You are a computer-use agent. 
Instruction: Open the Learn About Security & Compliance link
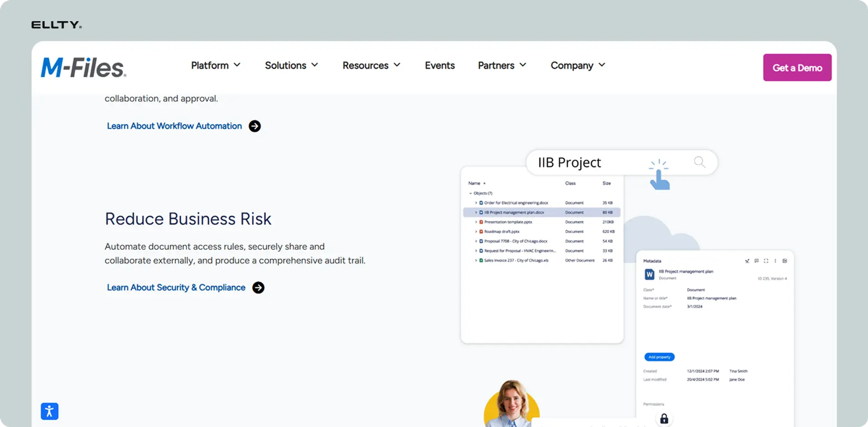(x=176, y=288)
